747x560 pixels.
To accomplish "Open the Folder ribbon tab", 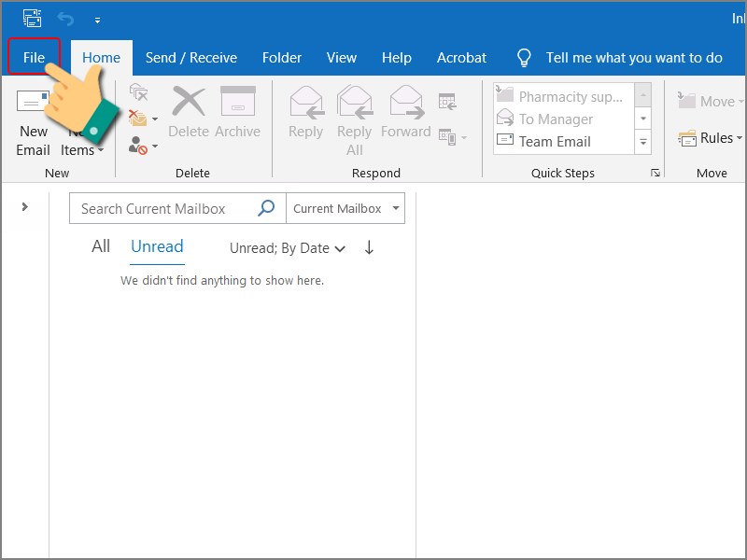I will click(282, 58).
